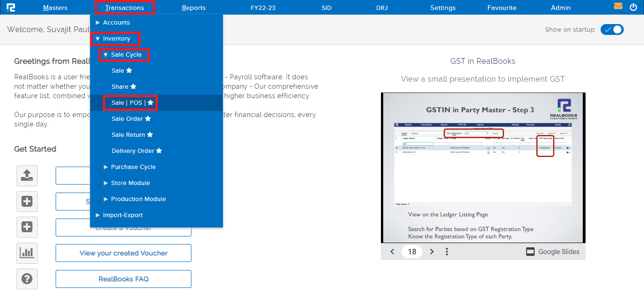
Task: Expand the Store Module submenu
Action: 130,183
